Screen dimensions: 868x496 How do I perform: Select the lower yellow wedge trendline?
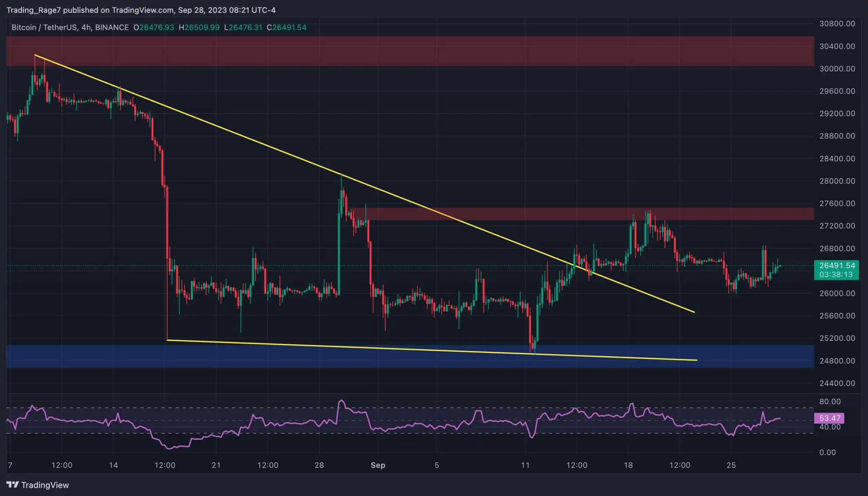[x=432, y=350]
